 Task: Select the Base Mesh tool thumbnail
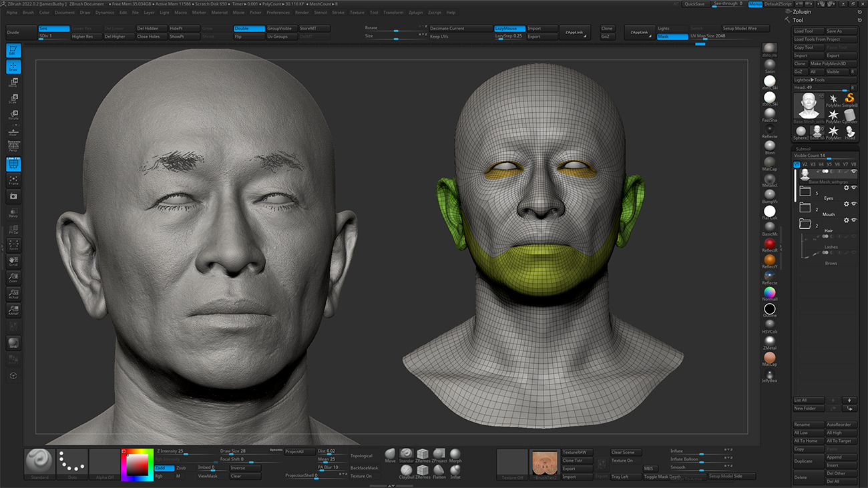[808, 104]
